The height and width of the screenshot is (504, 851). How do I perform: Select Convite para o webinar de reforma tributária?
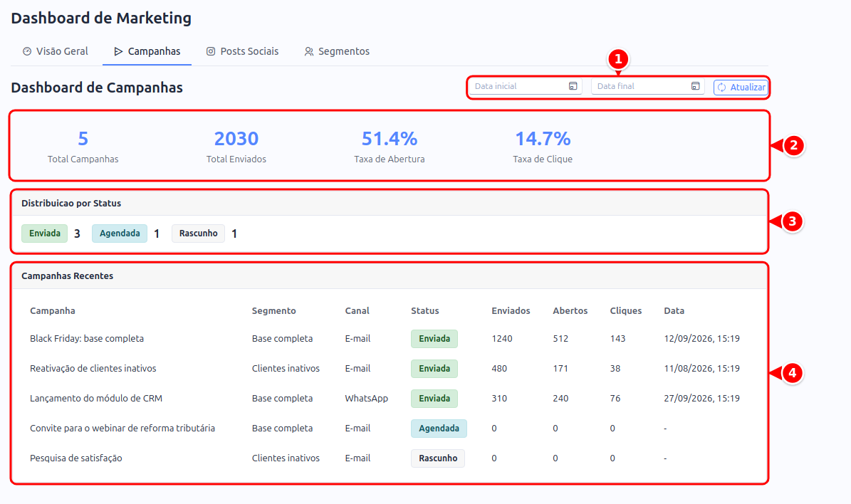[122, 428]
